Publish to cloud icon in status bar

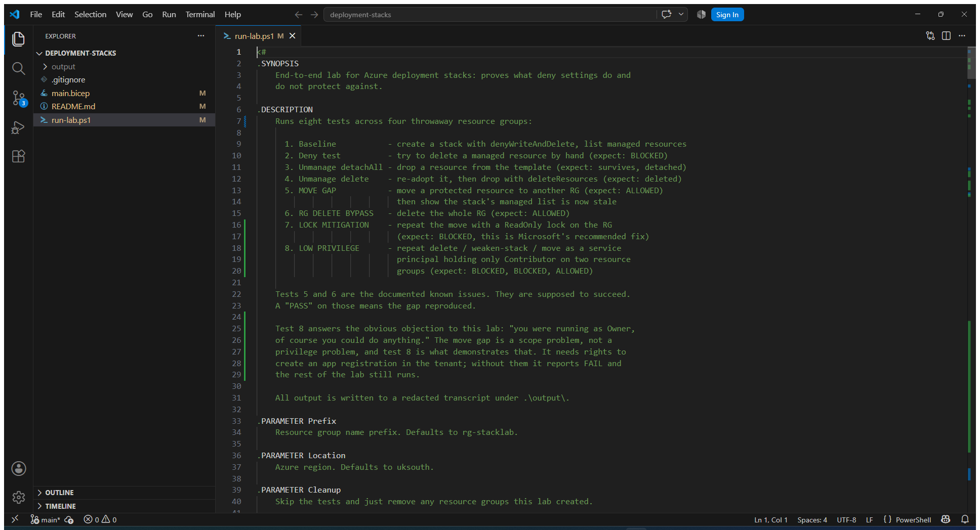point(69,519)
